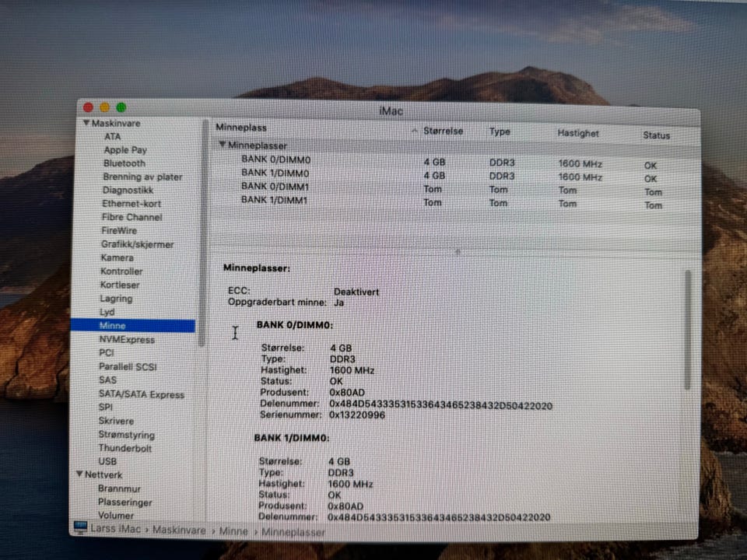Select the Lagring sidebar item

tap(116, 299)
